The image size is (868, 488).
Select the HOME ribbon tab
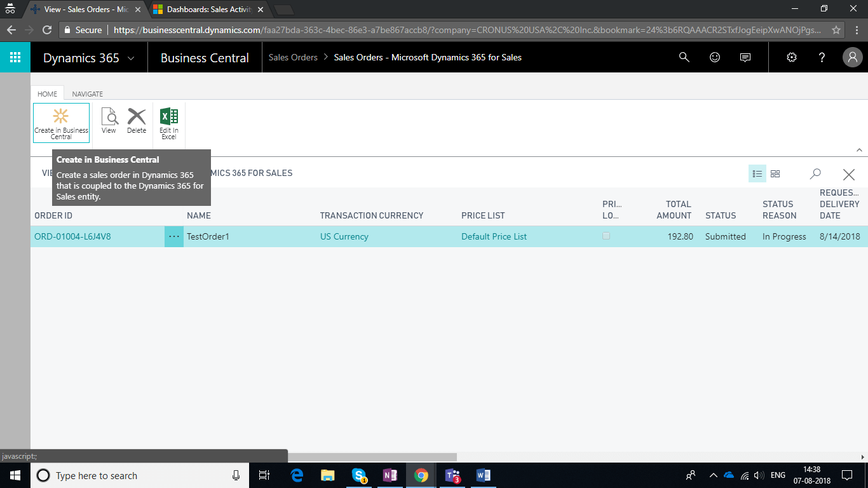pos(48,94)
